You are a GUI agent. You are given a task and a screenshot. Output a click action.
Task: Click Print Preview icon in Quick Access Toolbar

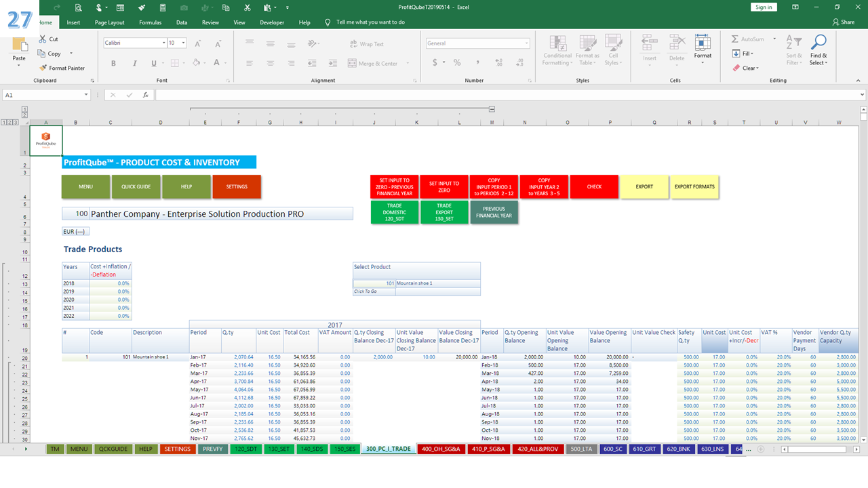(x=78, y=7)
